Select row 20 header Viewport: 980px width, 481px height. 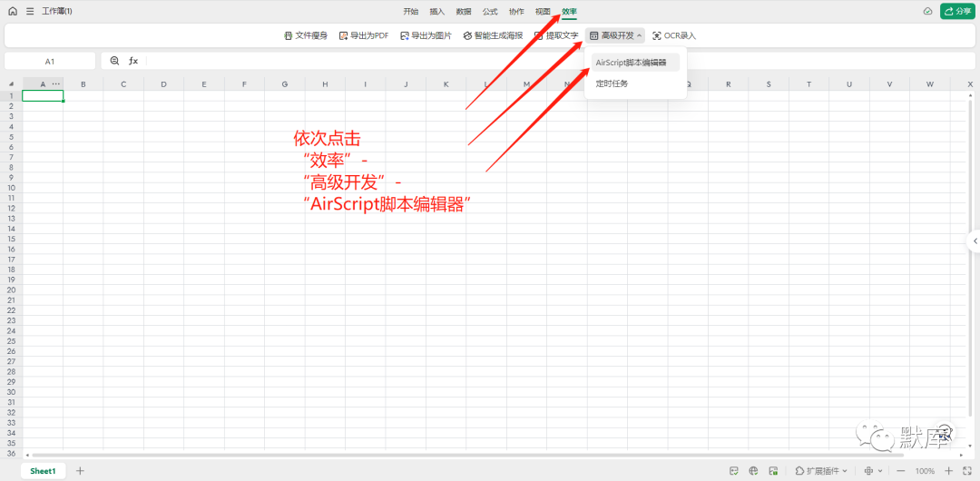11,290
